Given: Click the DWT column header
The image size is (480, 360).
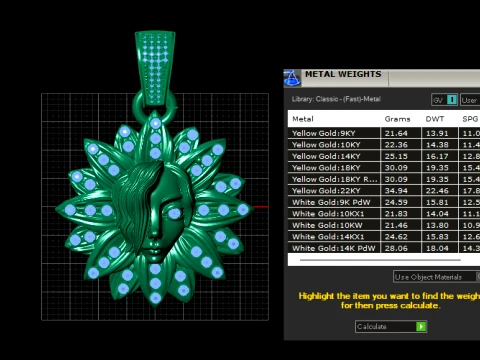Looking at the screenshot, I should point(435,119).
